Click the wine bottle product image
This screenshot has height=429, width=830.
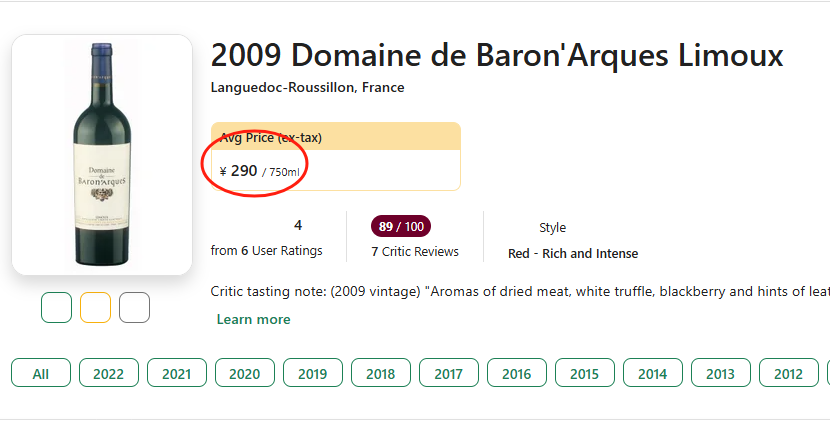(101, 154)
